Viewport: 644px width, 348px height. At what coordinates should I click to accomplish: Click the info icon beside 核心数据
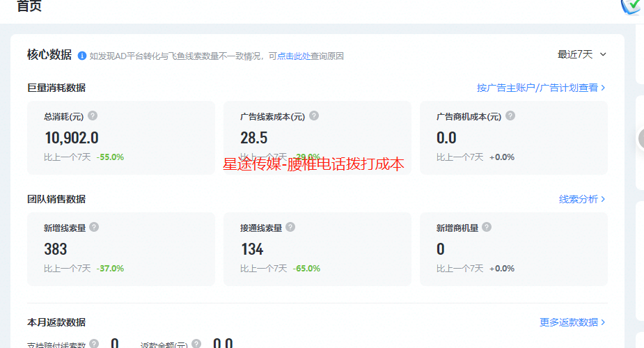(x=82, y=56)
